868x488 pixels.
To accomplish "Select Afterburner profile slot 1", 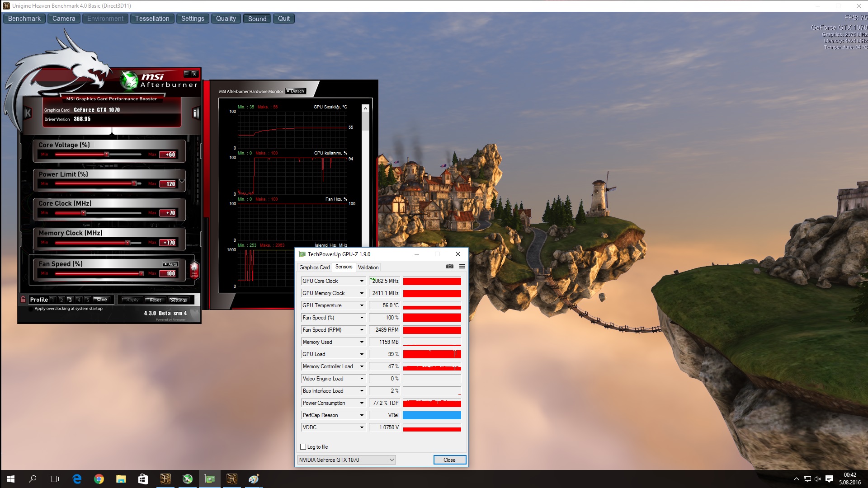I will point(53,300).
